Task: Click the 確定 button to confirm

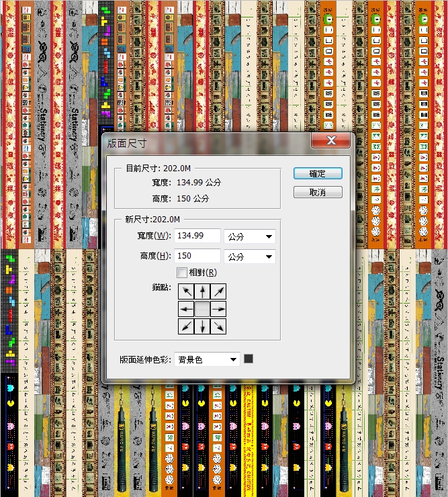Action: point(318,173)
